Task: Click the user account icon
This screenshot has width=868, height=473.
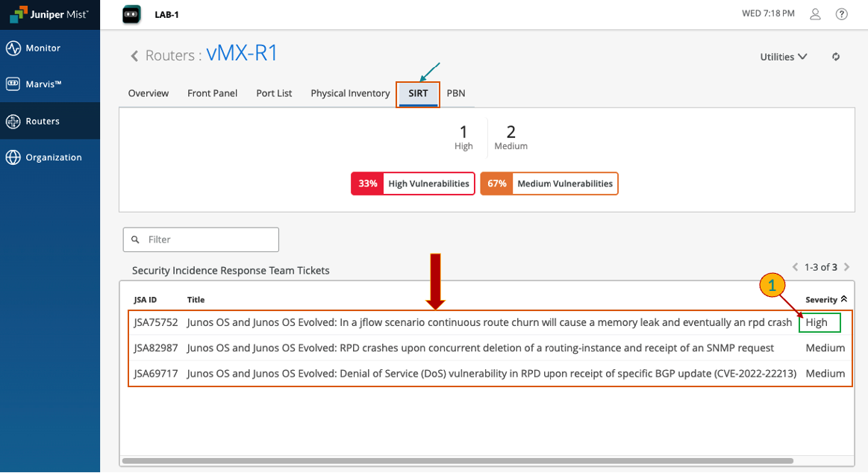Action: (x=816, y=14)
